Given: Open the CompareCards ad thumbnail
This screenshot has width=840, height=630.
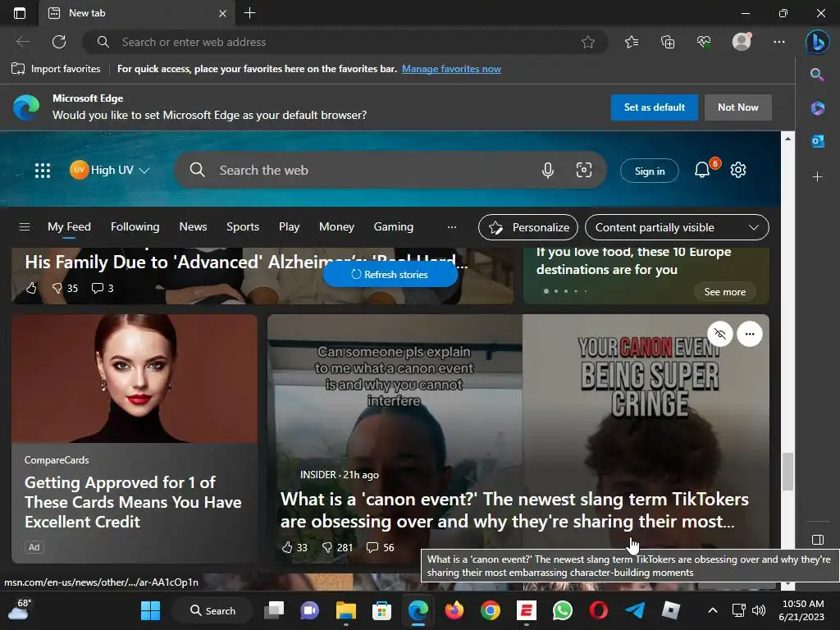Looking at the screenshot, I should point(134,379).
